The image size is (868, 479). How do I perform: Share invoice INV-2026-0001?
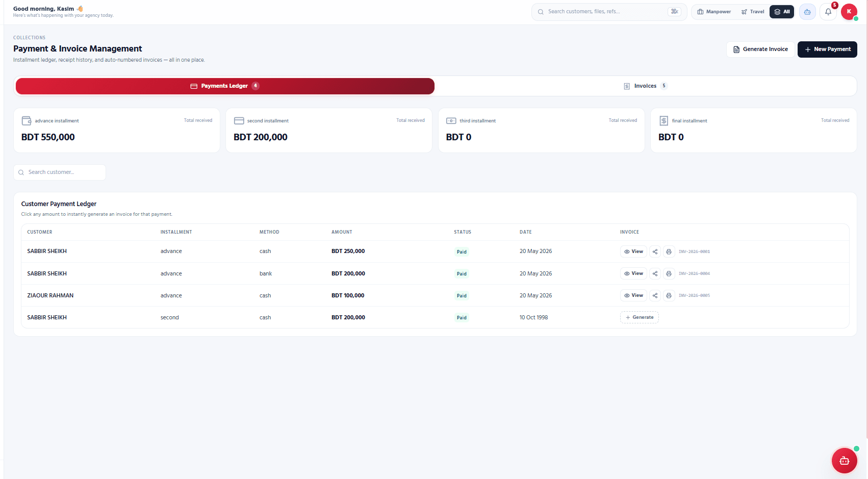tap(655, 251)
